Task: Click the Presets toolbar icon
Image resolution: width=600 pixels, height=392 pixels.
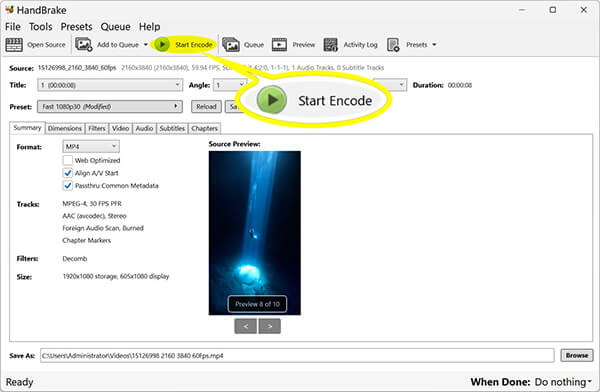Action: click(393, 45)
